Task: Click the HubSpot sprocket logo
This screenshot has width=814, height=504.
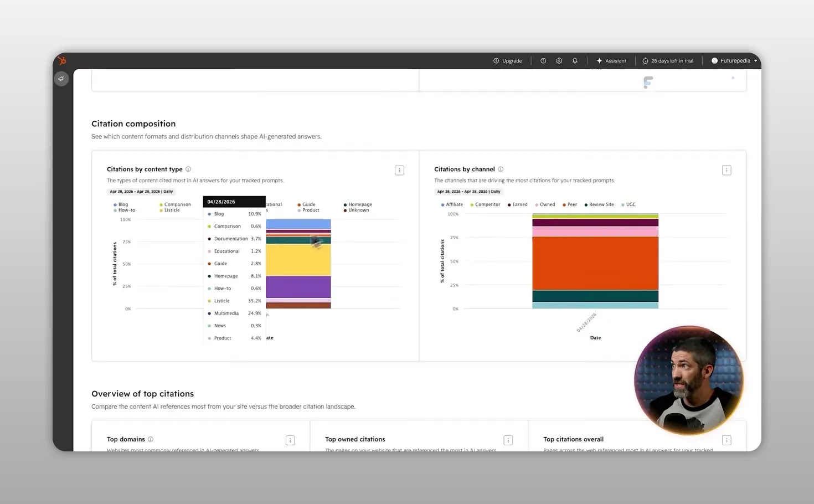Action: point(63,61)
